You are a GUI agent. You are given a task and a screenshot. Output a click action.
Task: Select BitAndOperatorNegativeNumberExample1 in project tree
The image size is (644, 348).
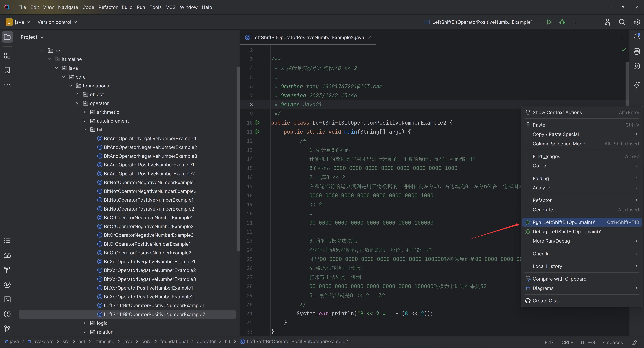[x=150, y=138]
